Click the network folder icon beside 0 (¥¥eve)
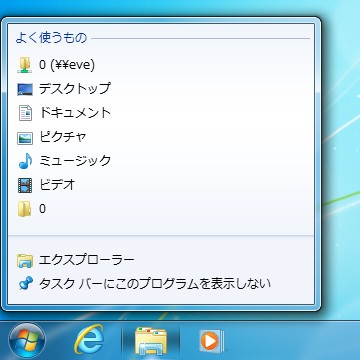 point(25,65)
